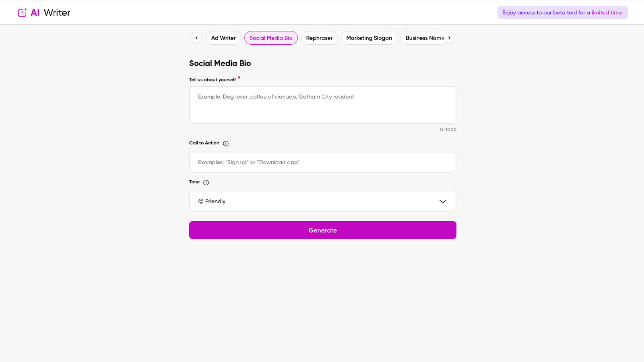
Task: Open the Marketing Slogan generator
Action: (x=369, y=38)
